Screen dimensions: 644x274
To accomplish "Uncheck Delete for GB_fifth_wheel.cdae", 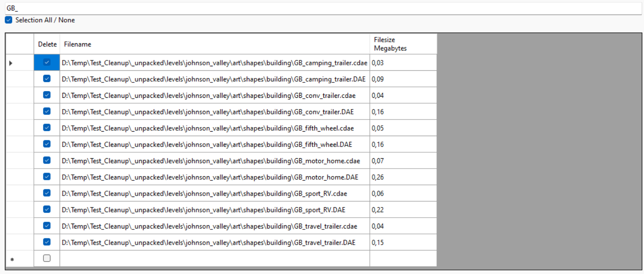I will click(x=46, y=128).
